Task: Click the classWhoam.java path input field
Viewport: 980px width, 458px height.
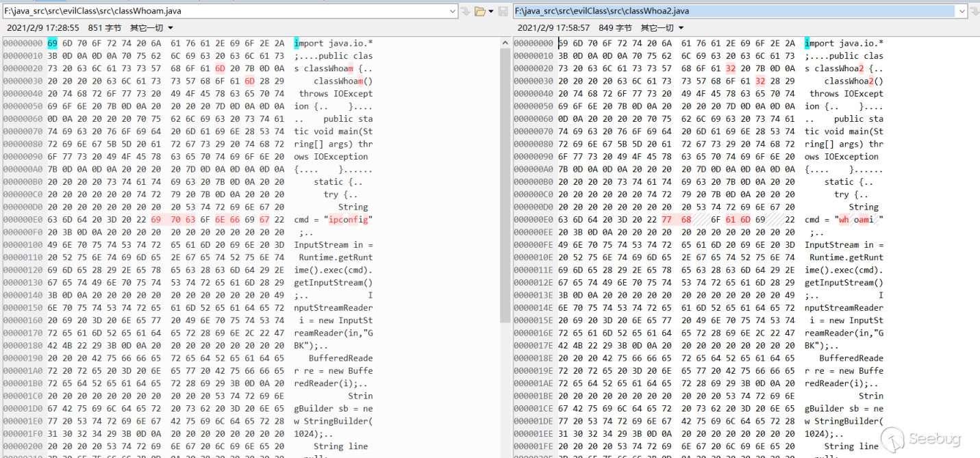Action: pos(226,11)
